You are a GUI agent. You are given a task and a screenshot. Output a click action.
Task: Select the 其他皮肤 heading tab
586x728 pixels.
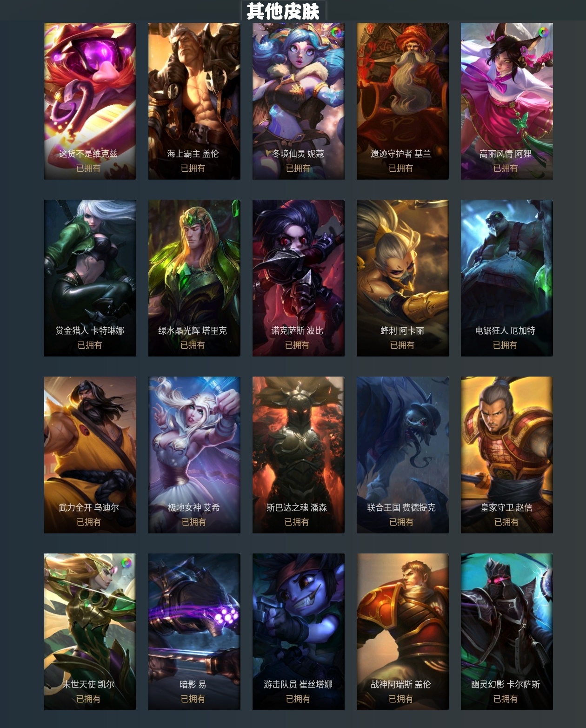coord(283,11)
